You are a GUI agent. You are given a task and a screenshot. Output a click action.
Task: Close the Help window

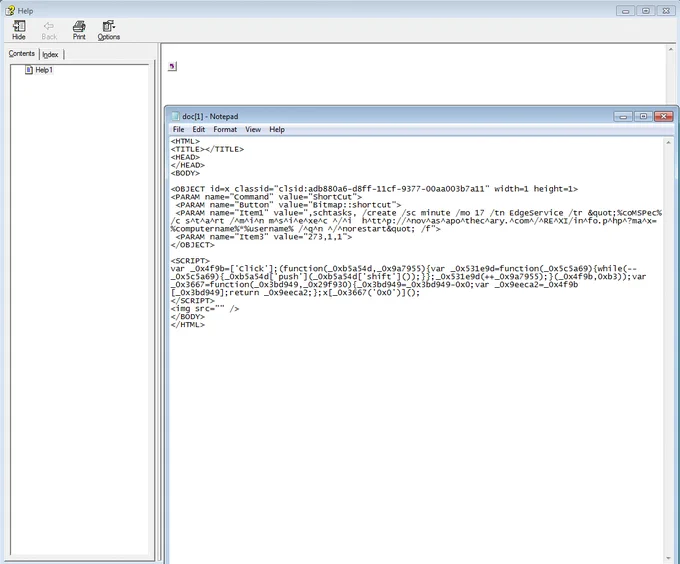pos(666,11)
